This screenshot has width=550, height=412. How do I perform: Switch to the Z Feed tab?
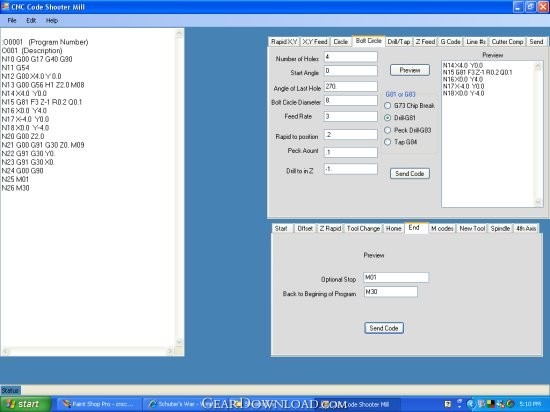[x=425, y=42]
